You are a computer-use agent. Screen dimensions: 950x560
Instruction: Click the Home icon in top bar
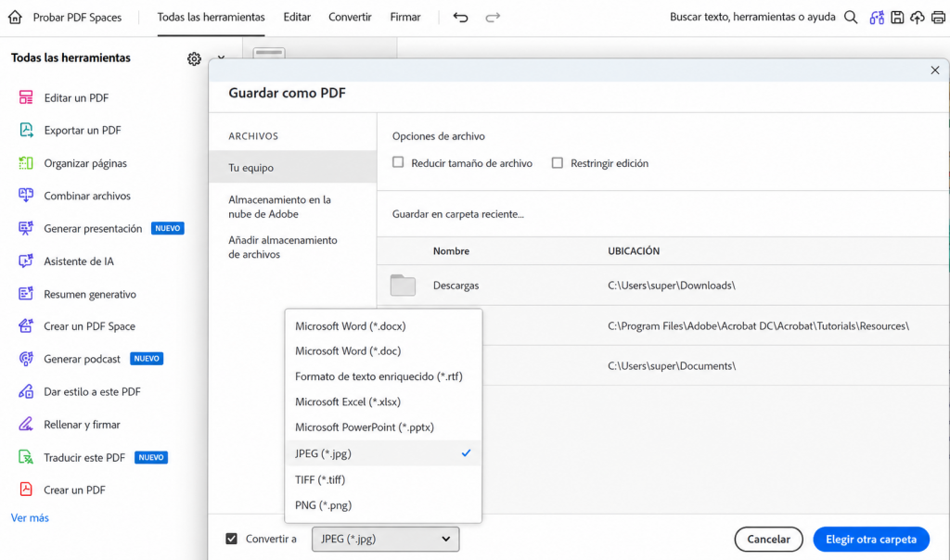[15, 17]
